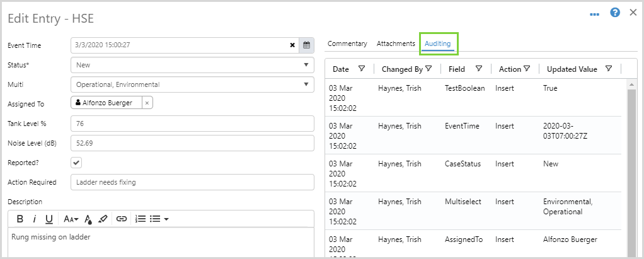Insert a numbered list in Description
644x259 pixels.
[141, 219]
